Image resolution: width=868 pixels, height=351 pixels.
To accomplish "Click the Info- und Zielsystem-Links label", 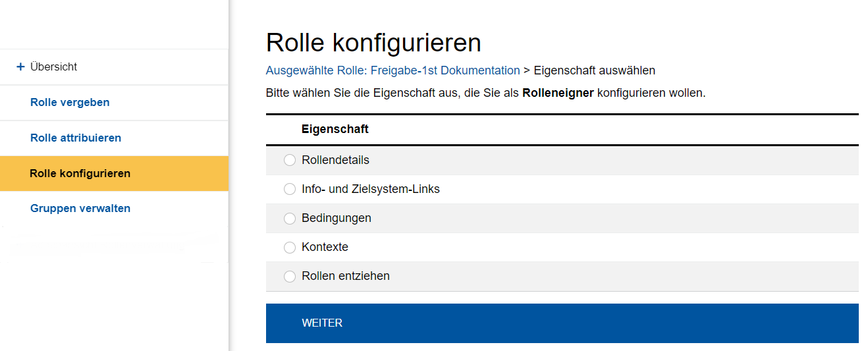I will click(x=370, y=190).
